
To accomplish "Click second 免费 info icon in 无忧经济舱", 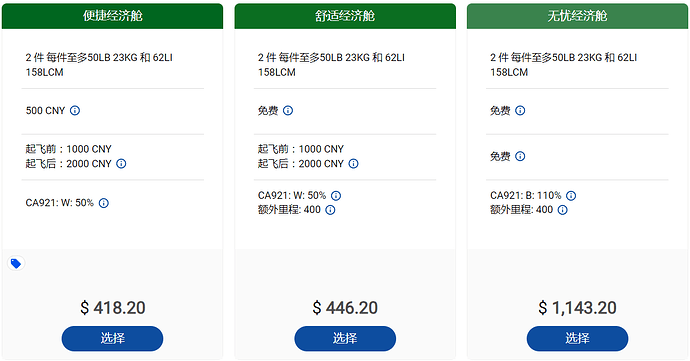I will (x=520, y=156).
